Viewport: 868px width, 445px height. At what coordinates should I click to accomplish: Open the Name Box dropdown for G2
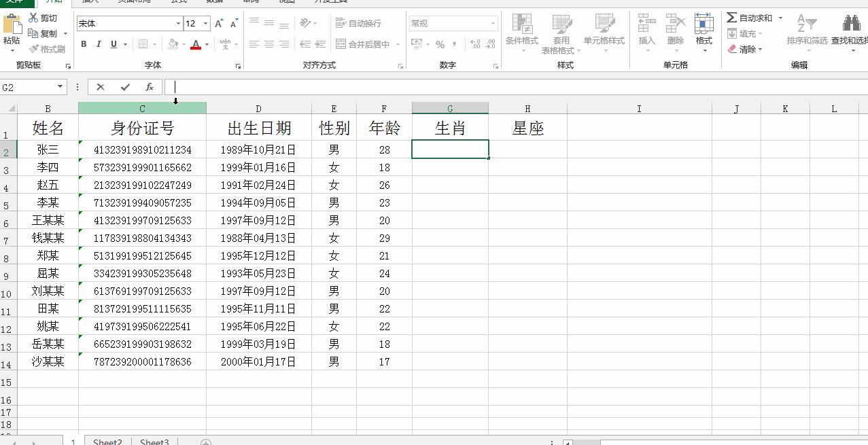click(60, 87)
